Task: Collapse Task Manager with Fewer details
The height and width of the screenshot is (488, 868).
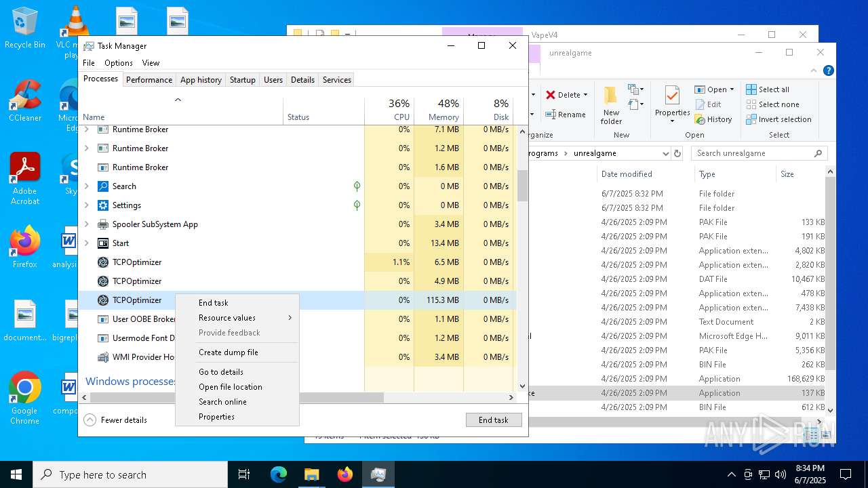Action: [115, 420]
